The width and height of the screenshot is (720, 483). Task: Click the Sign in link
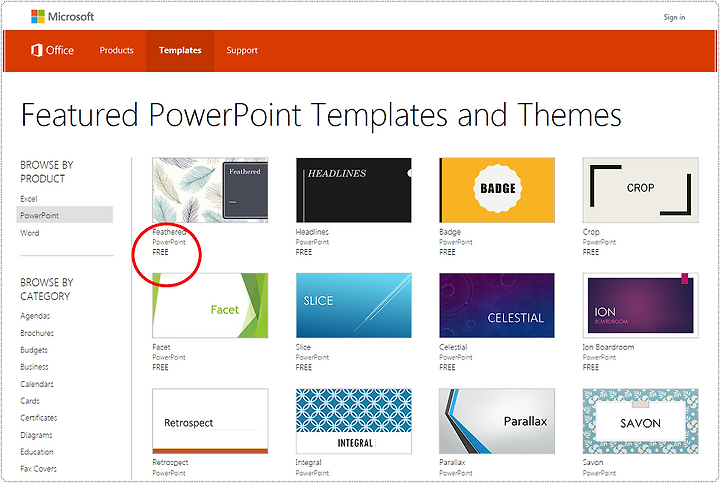(674, 17)
